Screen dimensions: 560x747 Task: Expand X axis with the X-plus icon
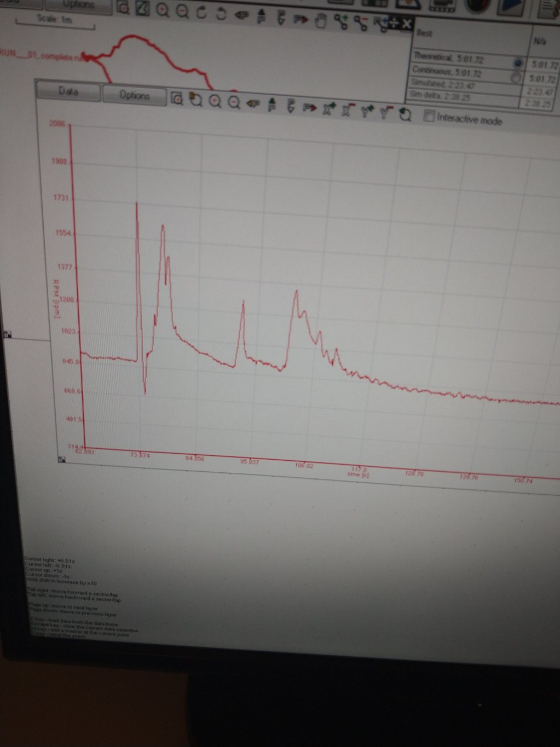click(x=328, y=109)
